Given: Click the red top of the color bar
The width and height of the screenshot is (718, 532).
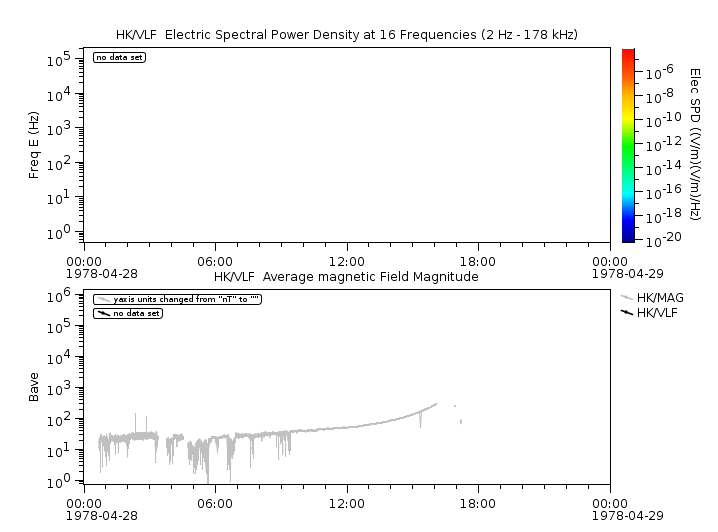Looking at the screenshot, I should pyautogui.click(x=628, y=54).
